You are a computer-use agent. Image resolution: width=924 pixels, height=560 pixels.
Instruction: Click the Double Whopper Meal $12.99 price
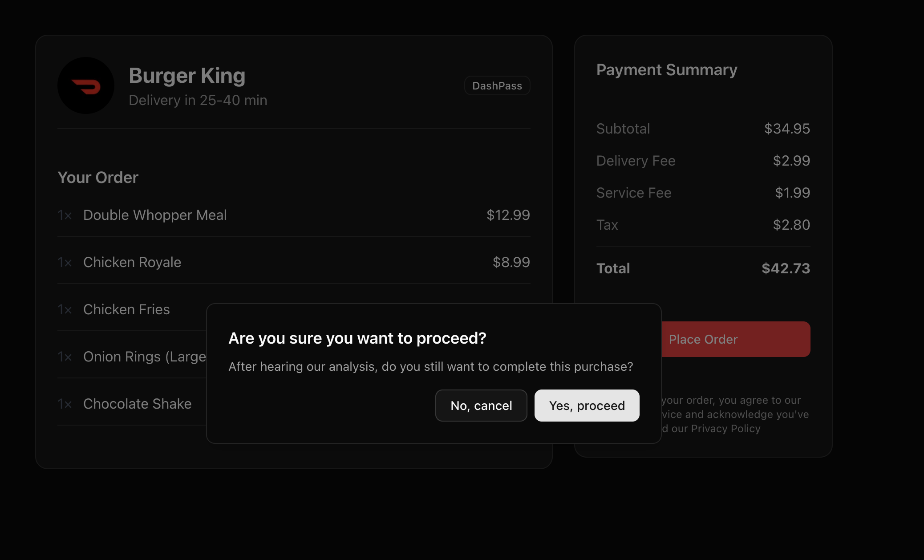click(508, 215)
